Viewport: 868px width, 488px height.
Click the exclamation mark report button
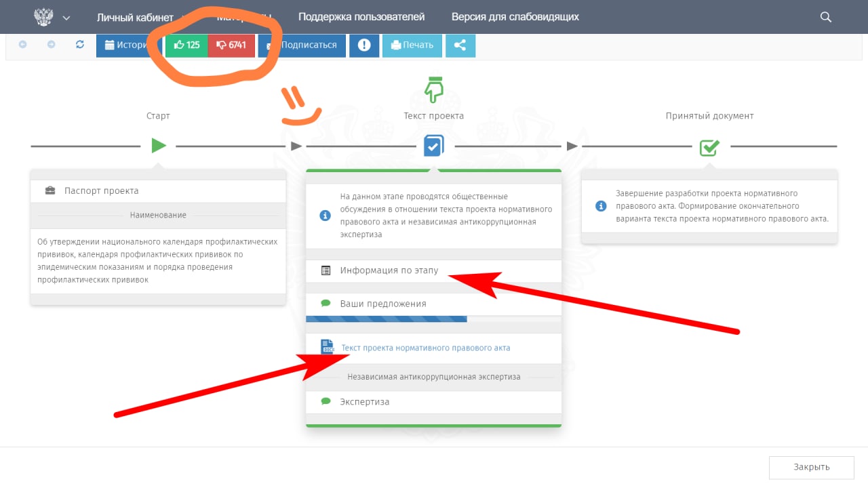364,45
